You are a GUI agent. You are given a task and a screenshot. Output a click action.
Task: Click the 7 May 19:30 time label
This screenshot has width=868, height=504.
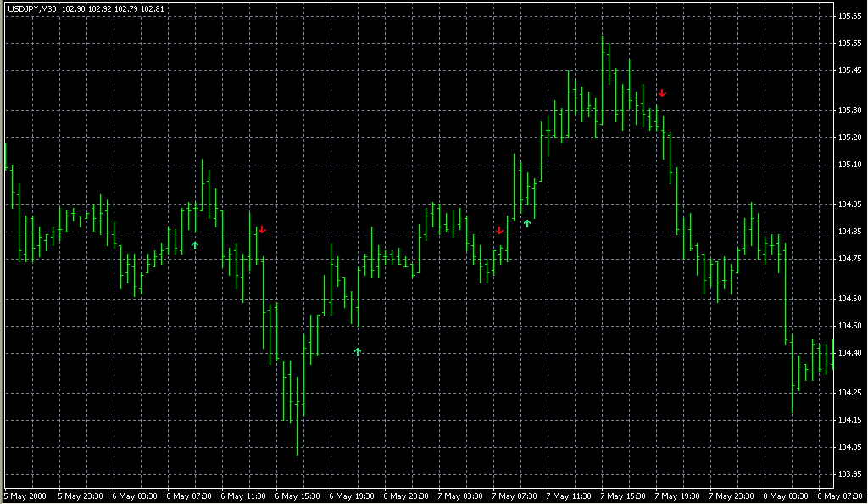coord(677,496)
